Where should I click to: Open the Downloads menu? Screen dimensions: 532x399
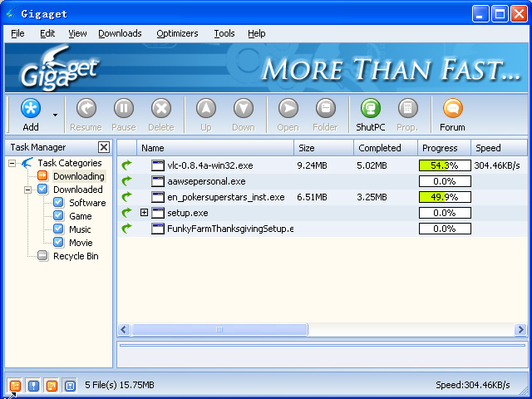click(120, 33)
